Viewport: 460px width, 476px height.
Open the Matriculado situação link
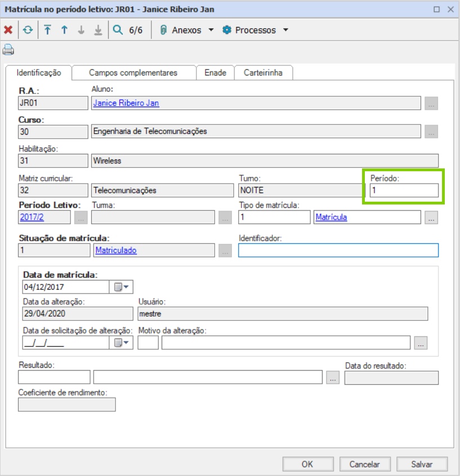116,250
